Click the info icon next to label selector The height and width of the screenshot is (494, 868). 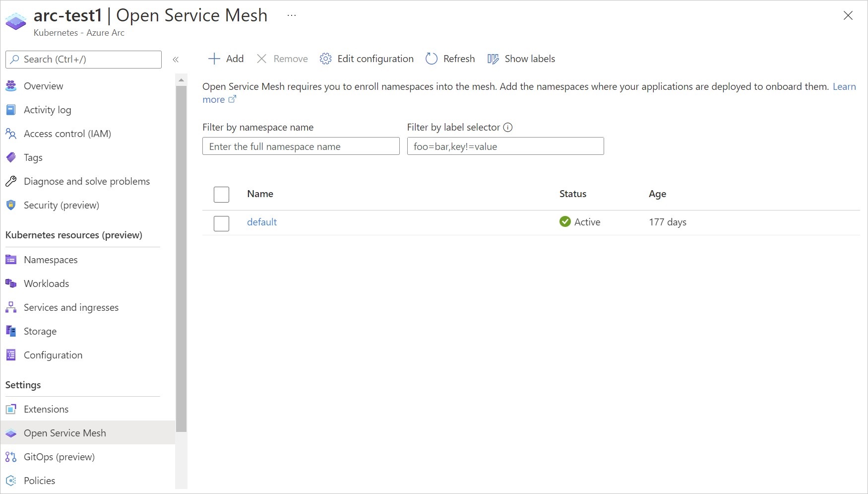[508, 127]
